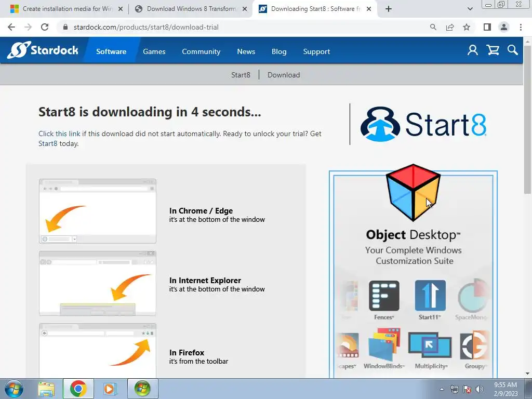The width and height of the screenshot is (532, 399).
Task: Click the Stardock site search icon
Action: 513,50
